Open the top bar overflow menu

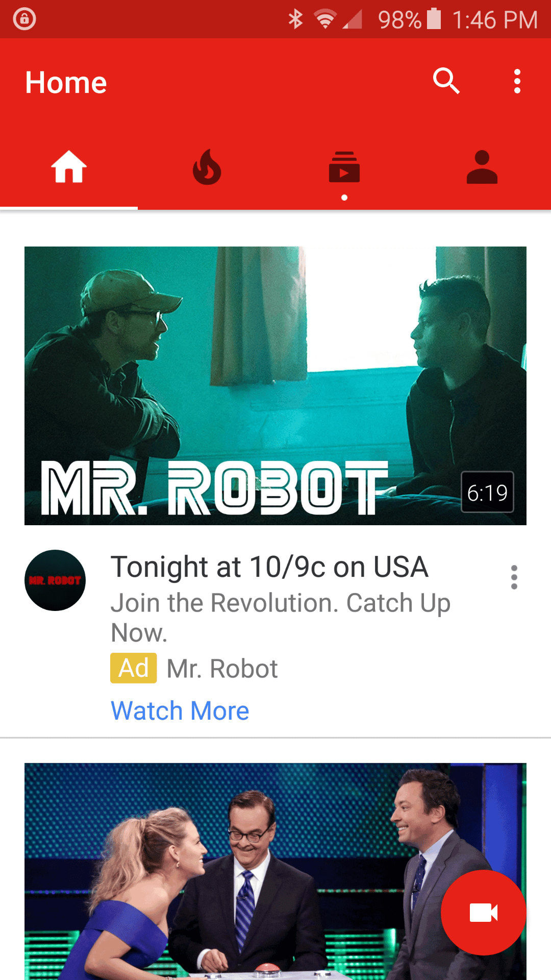click(517, 82)
